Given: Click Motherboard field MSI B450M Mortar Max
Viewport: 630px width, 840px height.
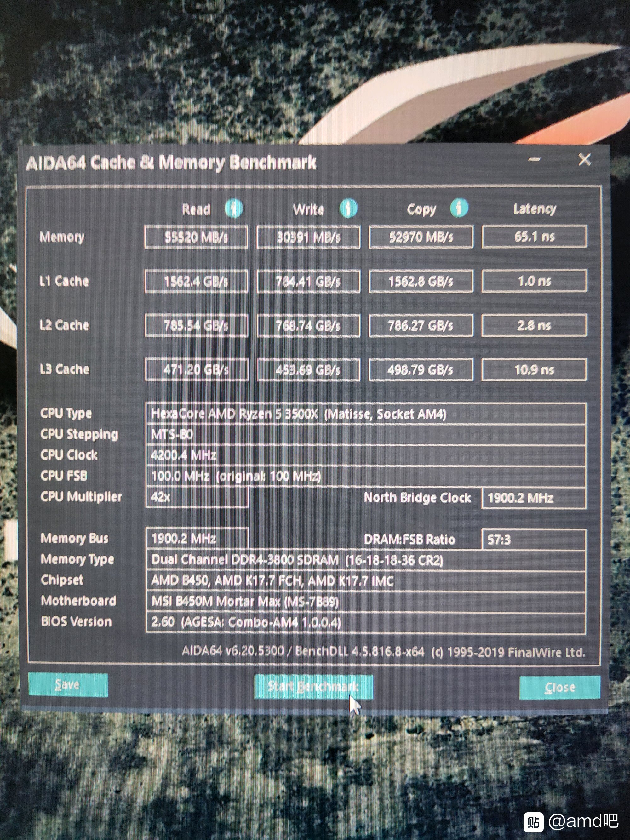Looking at the screenshot, I should [366, 602].
